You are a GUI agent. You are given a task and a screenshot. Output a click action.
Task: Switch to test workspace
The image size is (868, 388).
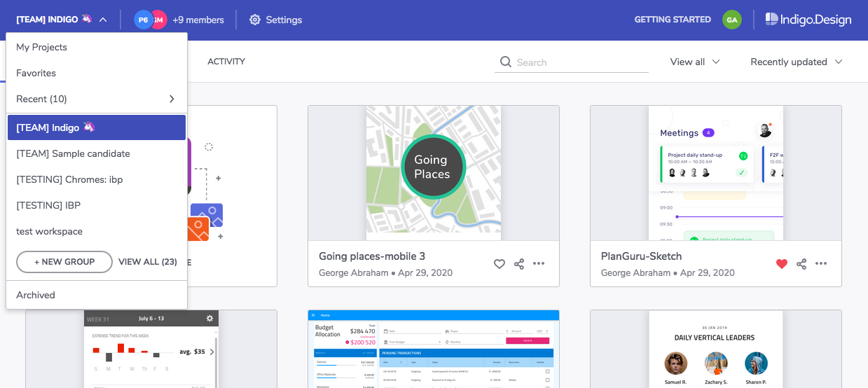point(97,231)
